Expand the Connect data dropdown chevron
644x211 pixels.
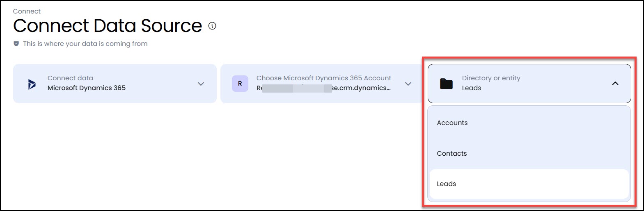pyautogui.click(x=201, y=84)
